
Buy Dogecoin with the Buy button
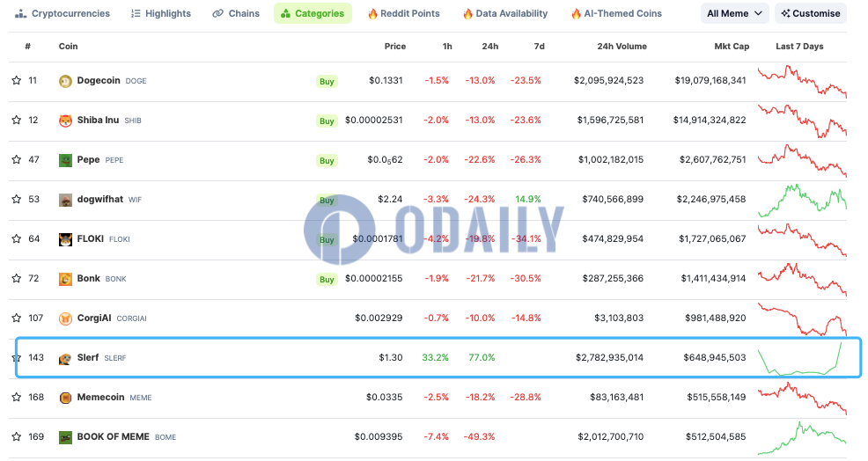point(327,81)
